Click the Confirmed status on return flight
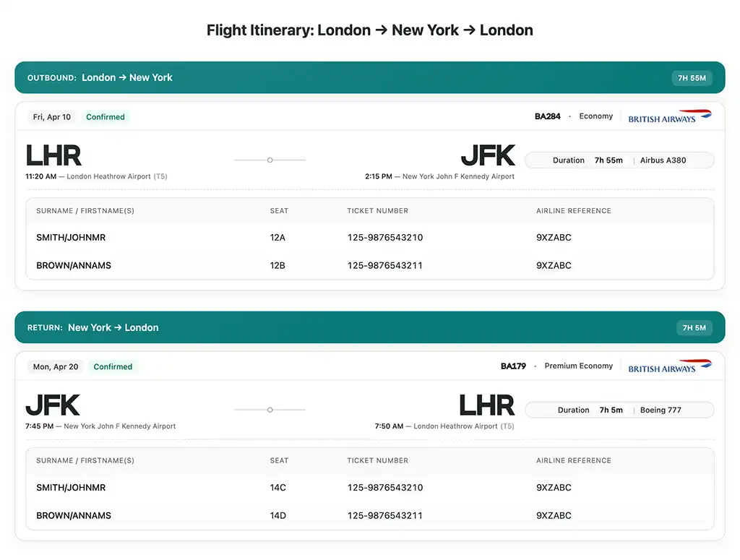This screenshot has width=740, height=560. click(113, 367)
